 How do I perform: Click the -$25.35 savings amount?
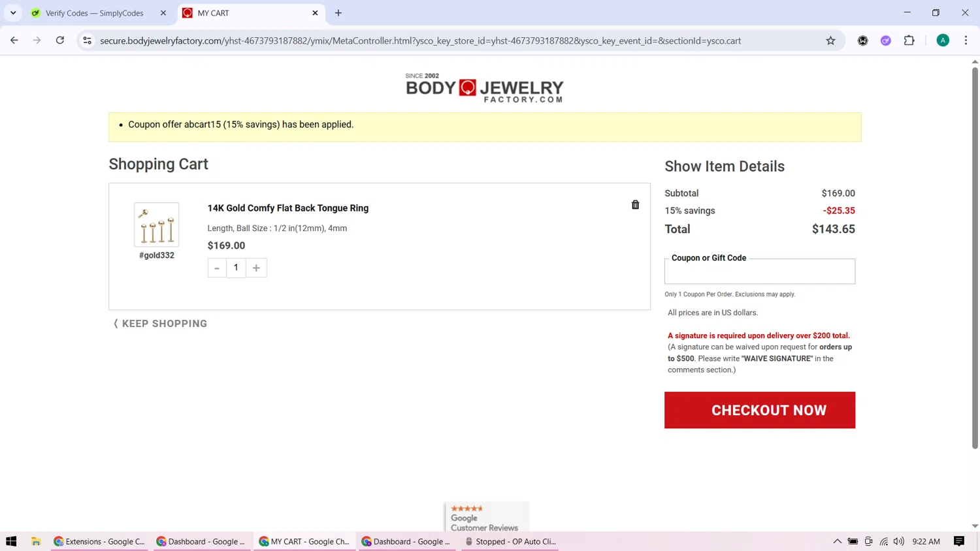point(839,211)
